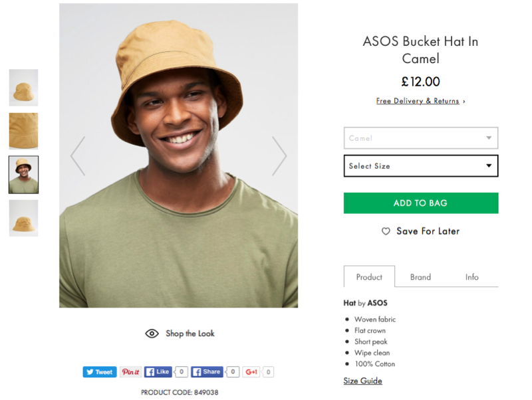This screenshot has height=400, width=532.
Task: Open the Select Size dropdown
Action: (x=420, y=166)
